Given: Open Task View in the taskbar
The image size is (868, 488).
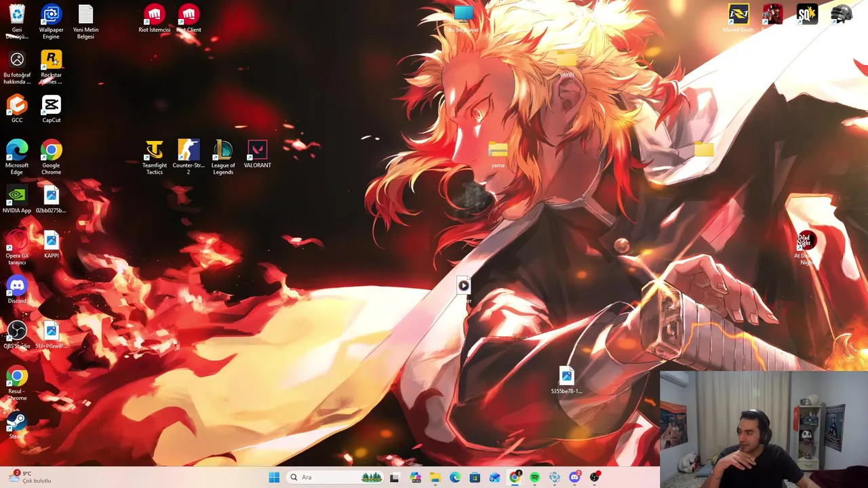Looking at the screenshot, I should click(x=395, y=477).
